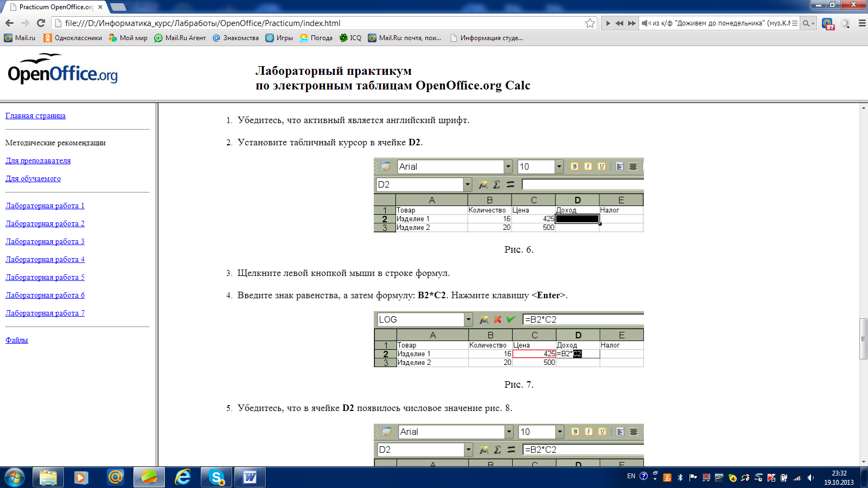The width and height of the screenshot is (868, 488).
Task: Open Лабораторная работа 1
Action: point(45,206)
